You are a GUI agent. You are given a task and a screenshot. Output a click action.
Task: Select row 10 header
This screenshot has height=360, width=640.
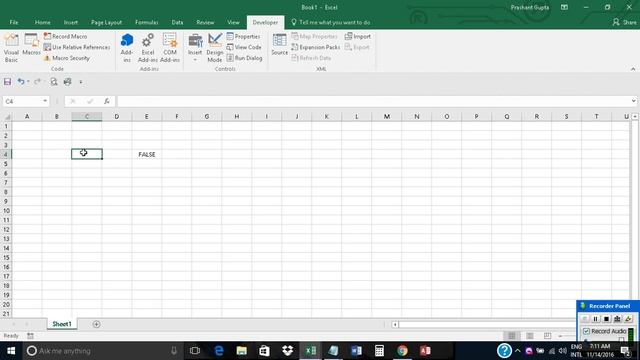(x=6, y=211)
